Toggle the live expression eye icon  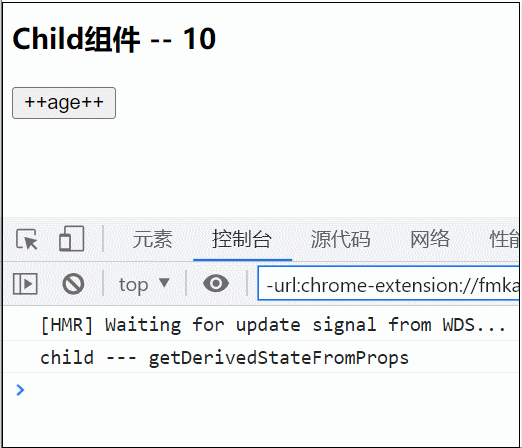(x=216, y=284)
